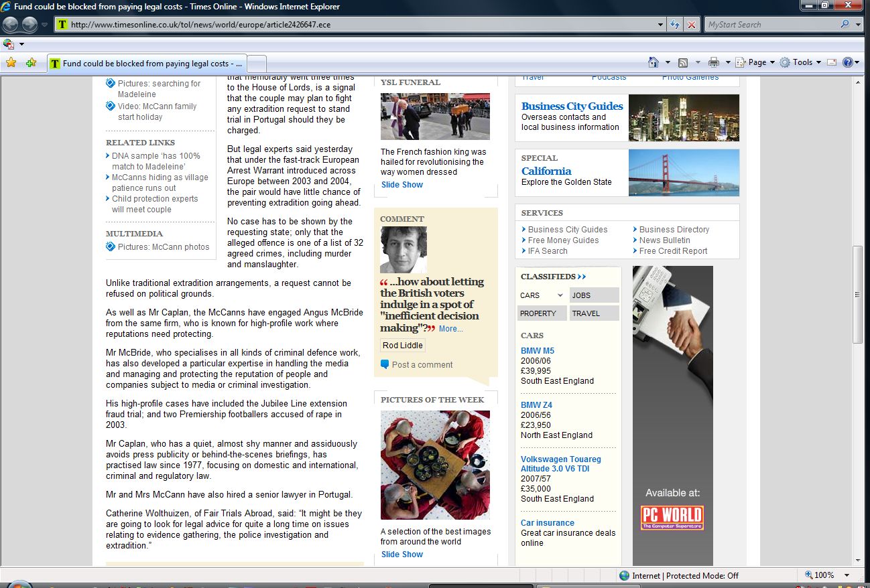The image size is (870, 588).
Task: Open the Help icon menu
Action: tap(848, 62)
